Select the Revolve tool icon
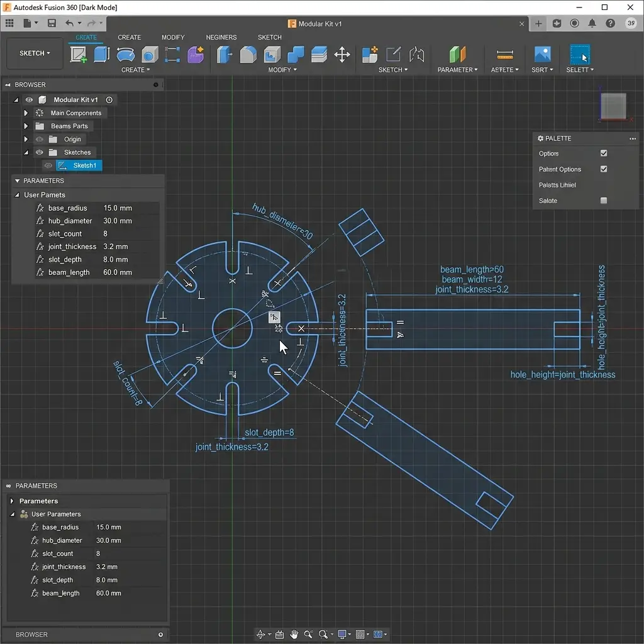Screen dimensions: 644x644 pos(126,54)
